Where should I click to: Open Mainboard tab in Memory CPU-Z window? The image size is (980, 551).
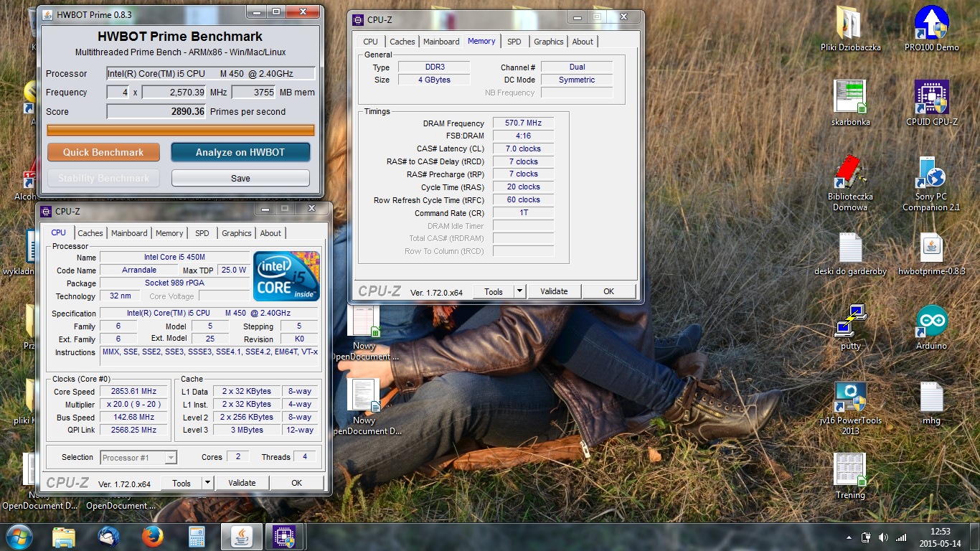[x=441, y=42]
